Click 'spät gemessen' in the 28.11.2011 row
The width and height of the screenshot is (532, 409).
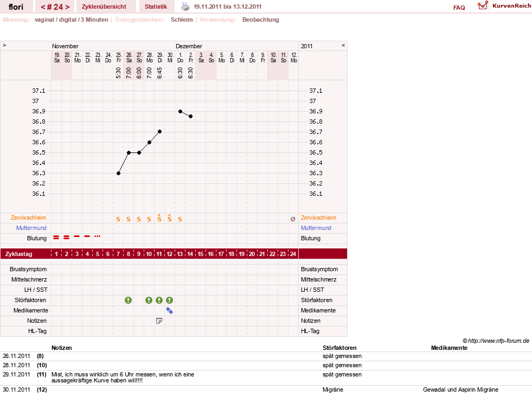342,365
